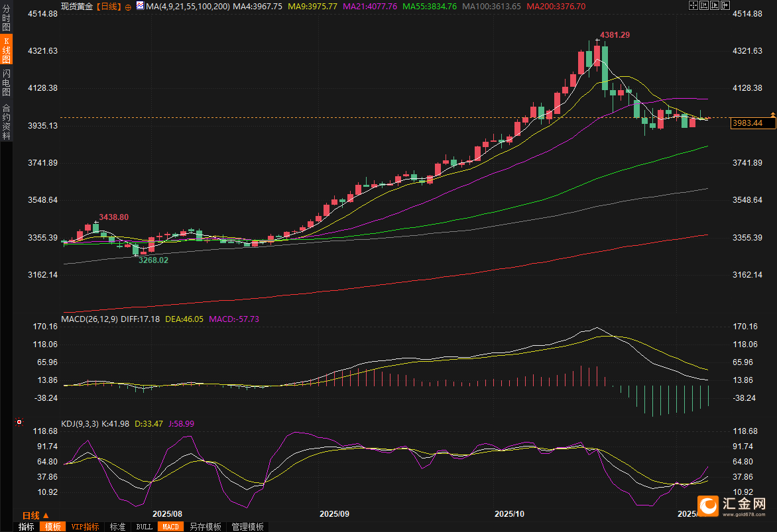
Task: Switch to the 闪电图 tab
Action: (6, 82)
